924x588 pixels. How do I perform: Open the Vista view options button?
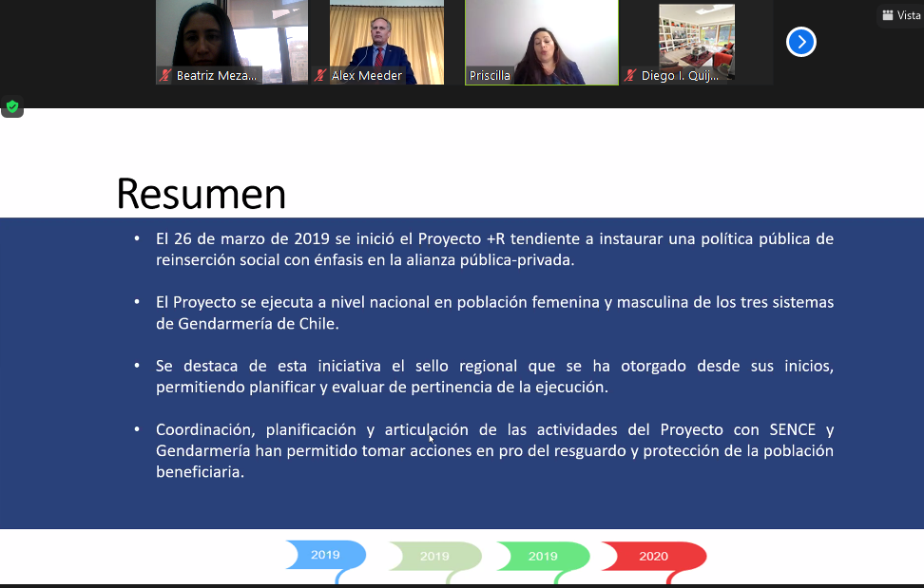(900, 15)
